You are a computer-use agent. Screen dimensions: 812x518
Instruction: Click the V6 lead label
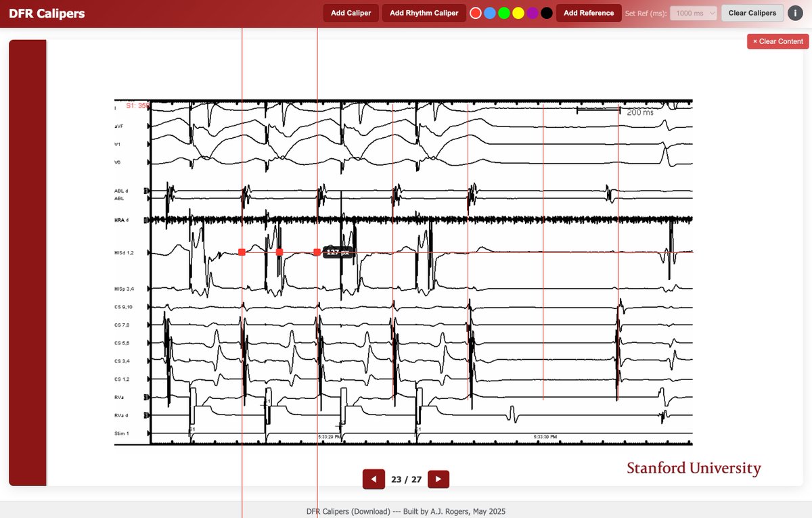point(118,162)
